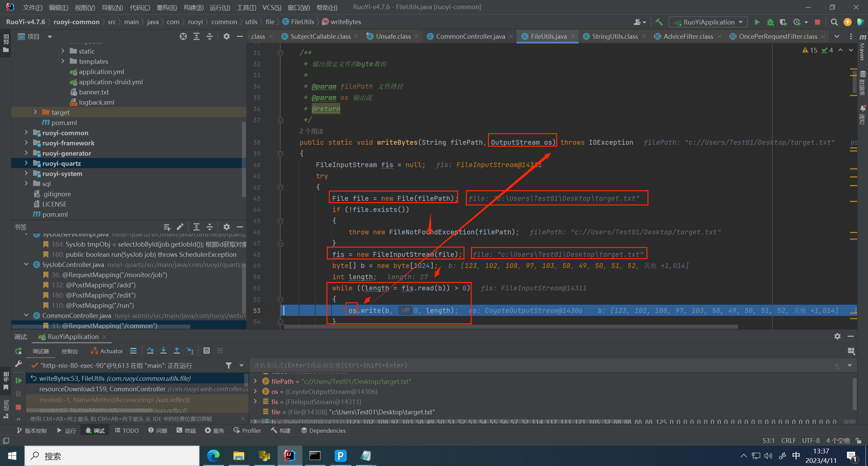Open the VCS(S) menu
868x466 pixels.
272,7
